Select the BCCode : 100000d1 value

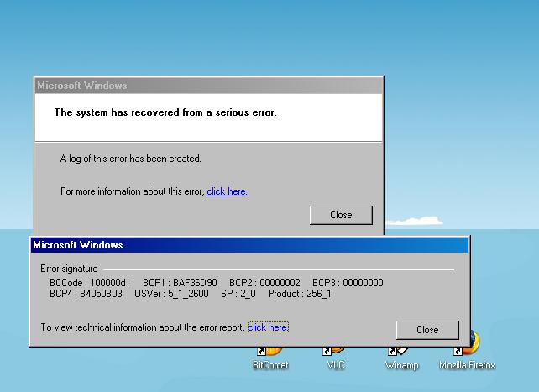(89, 283)
